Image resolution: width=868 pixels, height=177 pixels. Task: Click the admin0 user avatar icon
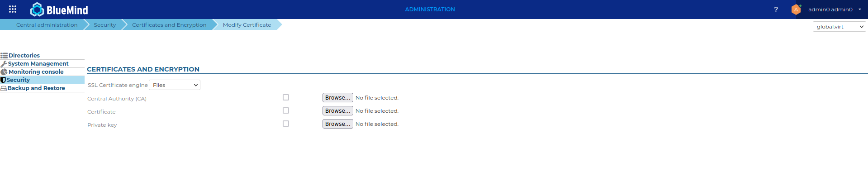click(796, 10)
